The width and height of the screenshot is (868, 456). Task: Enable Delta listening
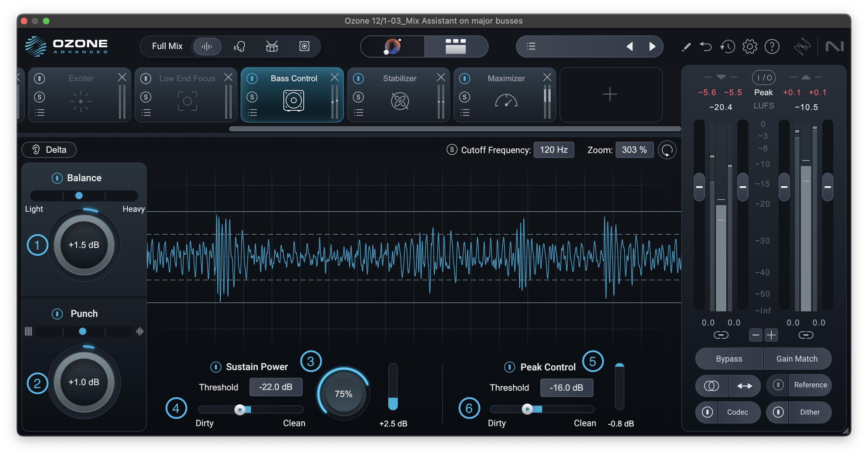pyautogui.click(x=49, y=149)
